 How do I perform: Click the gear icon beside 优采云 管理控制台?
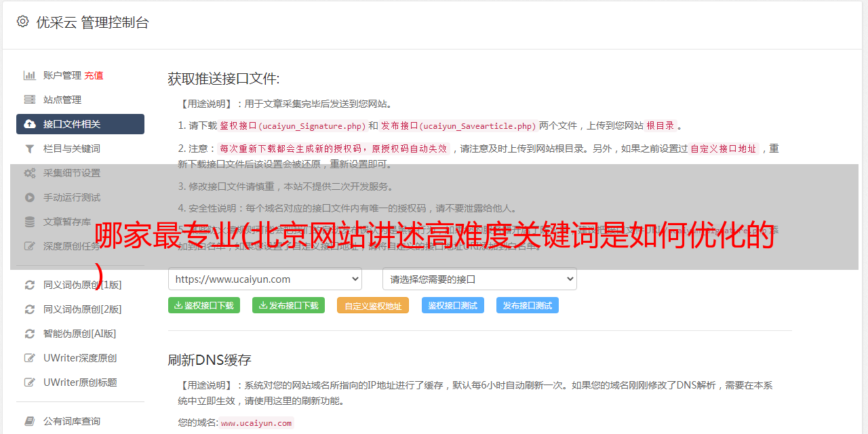[22, 22]
